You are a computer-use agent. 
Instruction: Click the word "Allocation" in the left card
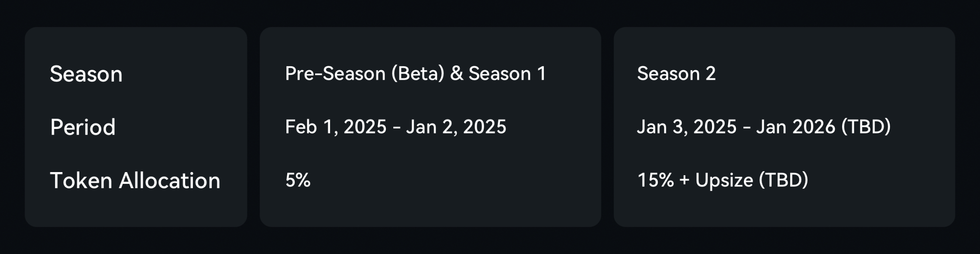(169, 181)
